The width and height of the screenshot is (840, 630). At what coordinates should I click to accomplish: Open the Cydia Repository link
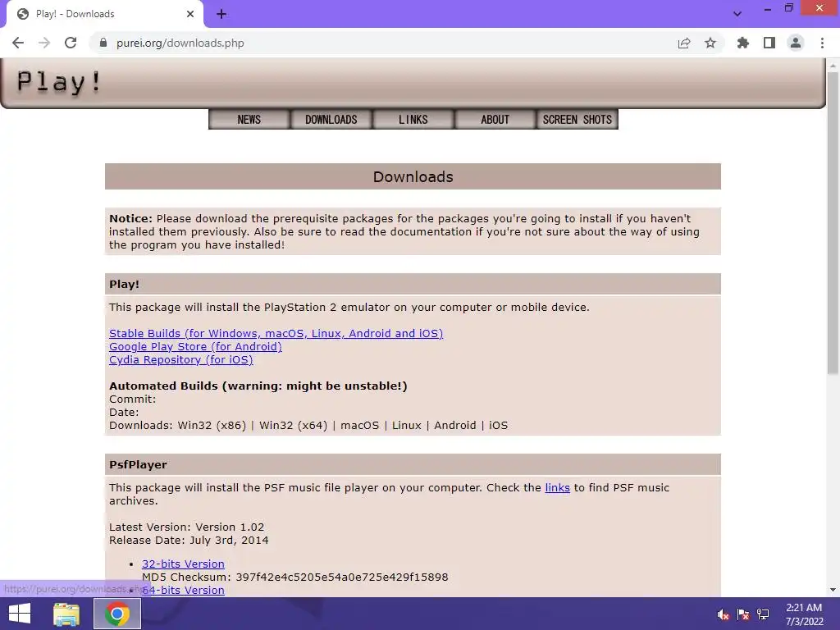point(181,359)
